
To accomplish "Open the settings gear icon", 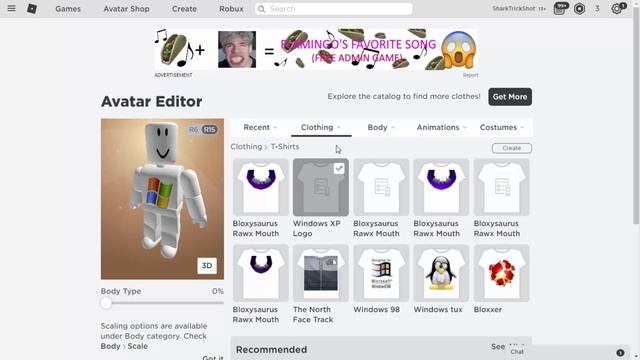I will (x=617, y=9).
